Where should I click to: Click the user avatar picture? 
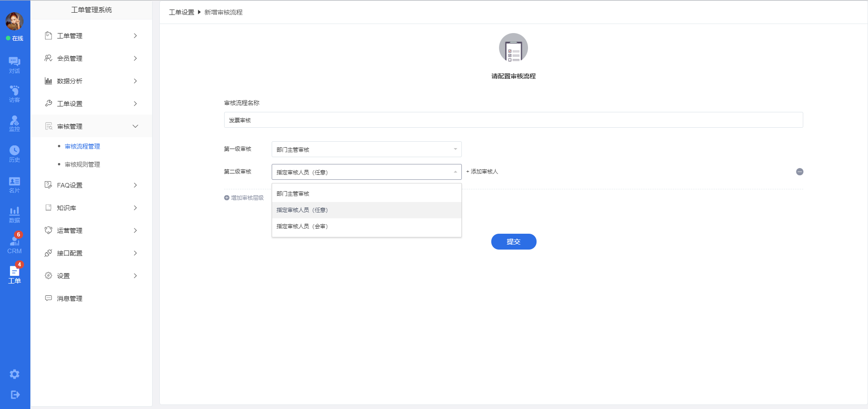pos(14,21)
